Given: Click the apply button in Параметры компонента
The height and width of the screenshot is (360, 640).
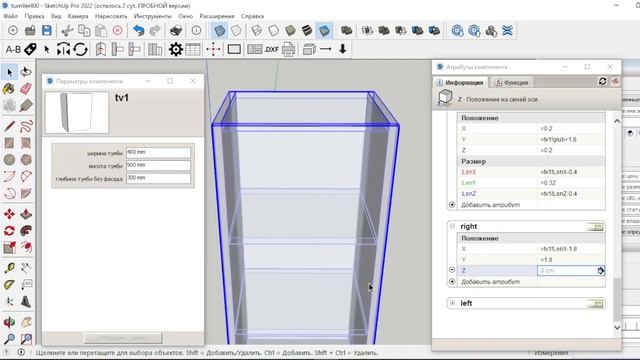Looking at the screenshot, I should [x=123, y=338].
